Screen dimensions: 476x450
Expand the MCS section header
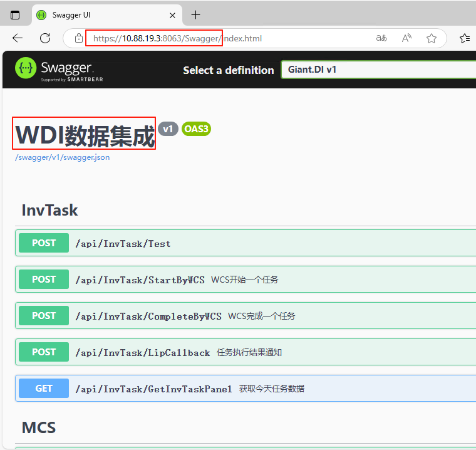point(39,427)
